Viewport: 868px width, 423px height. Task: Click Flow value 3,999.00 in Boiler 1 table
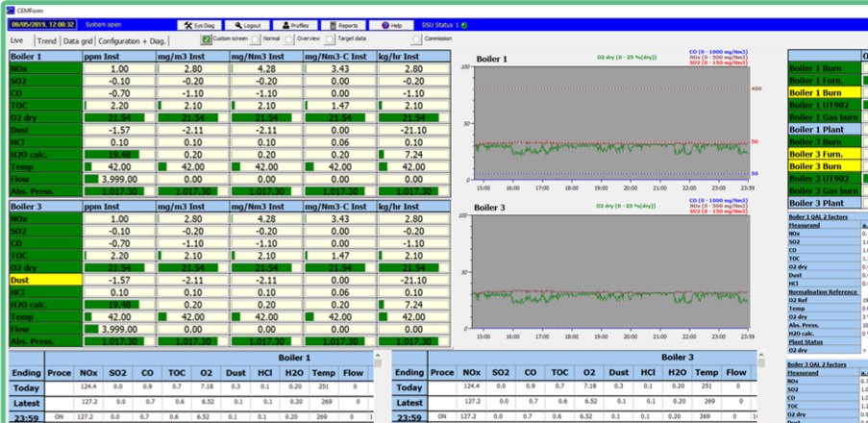pyautogui.click(x=119, y=179)
